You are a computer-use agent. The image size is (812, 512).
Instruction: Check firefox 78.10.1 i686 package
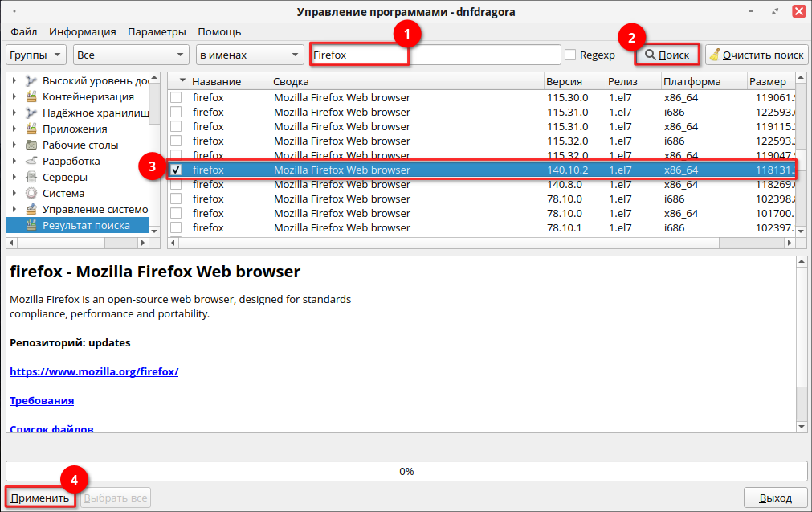click(x=176, y=228)
